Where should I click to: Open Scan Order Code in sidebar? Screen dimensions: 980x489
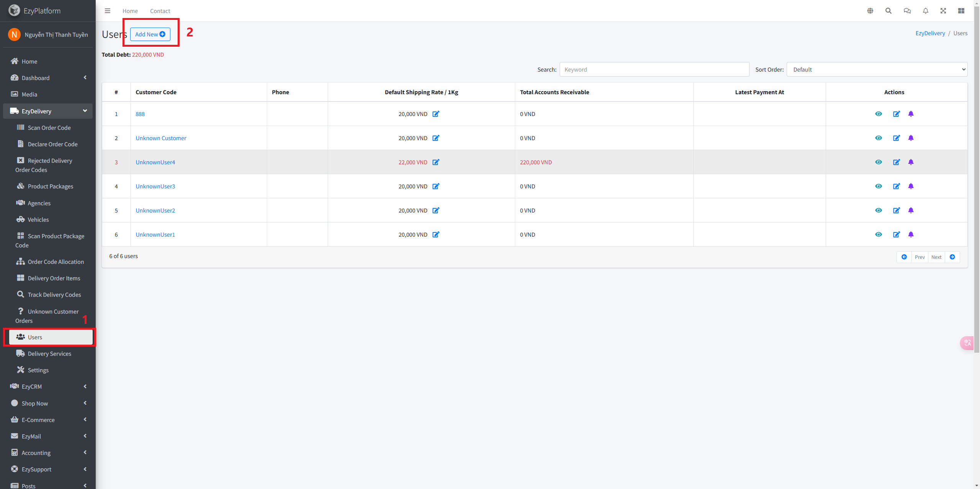coord(51,128)
